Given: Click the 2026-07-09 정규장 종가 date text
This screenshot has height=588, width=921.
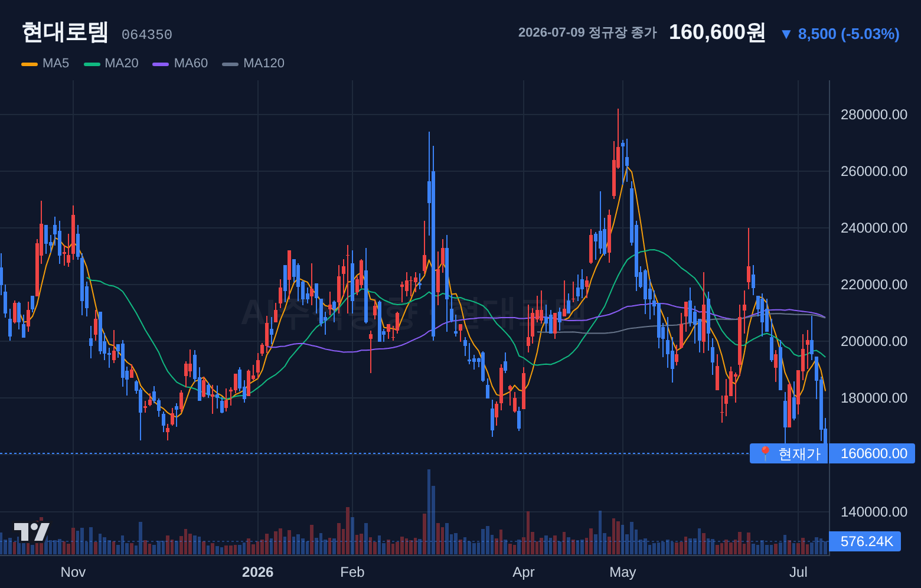Looking at the screenshot, I should click(x=587, y=32).
